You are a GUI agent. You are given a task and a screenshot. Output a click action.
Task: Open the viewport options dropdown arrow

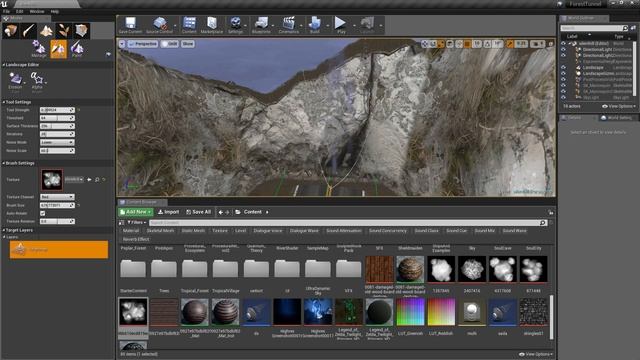point(122,44)
